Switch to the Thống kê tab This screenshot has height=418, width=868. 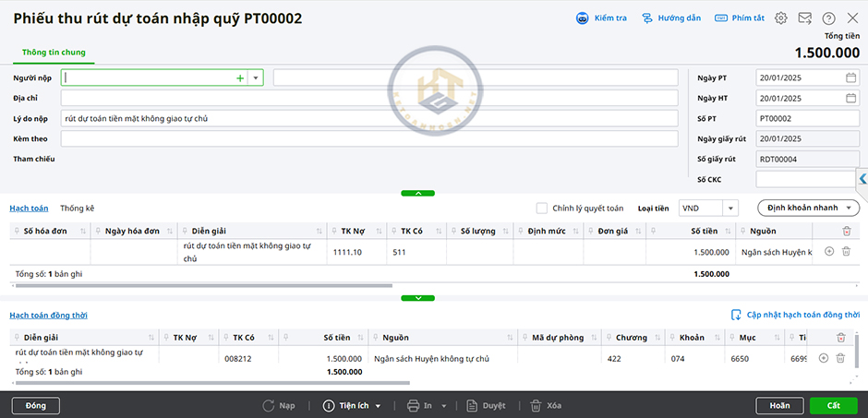[x=78, y=209]
